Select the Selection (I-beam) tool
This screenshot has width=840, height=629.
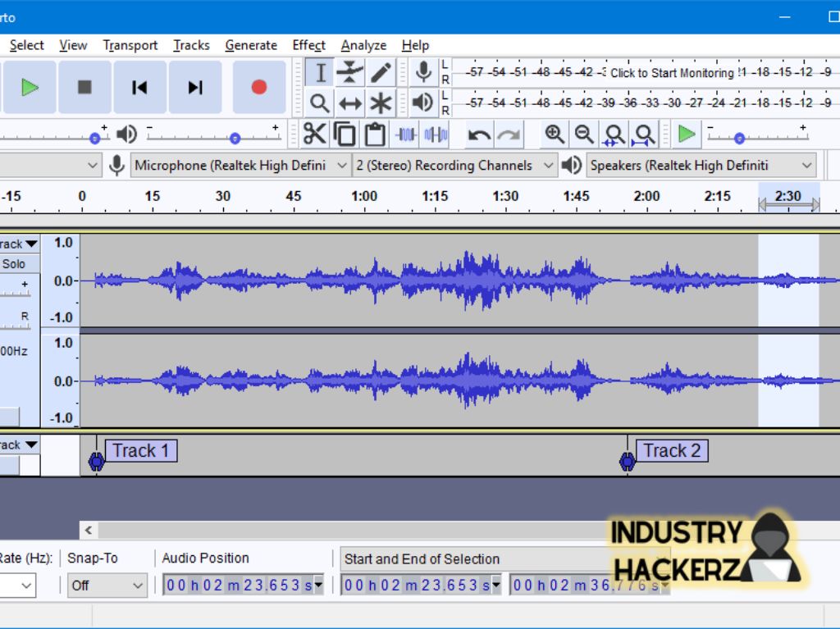(320, 72)
